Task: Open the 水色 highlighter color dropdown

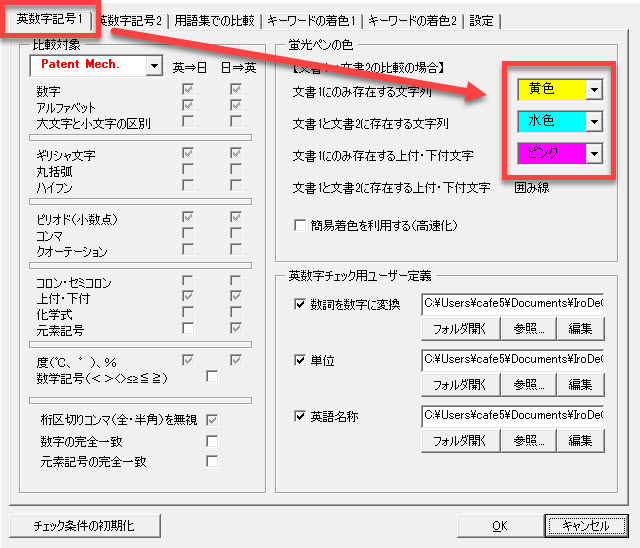Action: [x=594, y=122]
